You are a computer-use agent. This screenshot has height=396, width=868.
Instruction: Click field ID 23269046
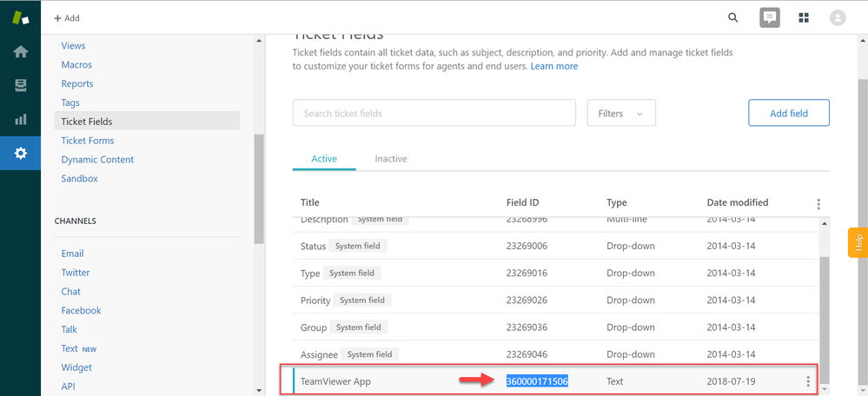[527, 354]
